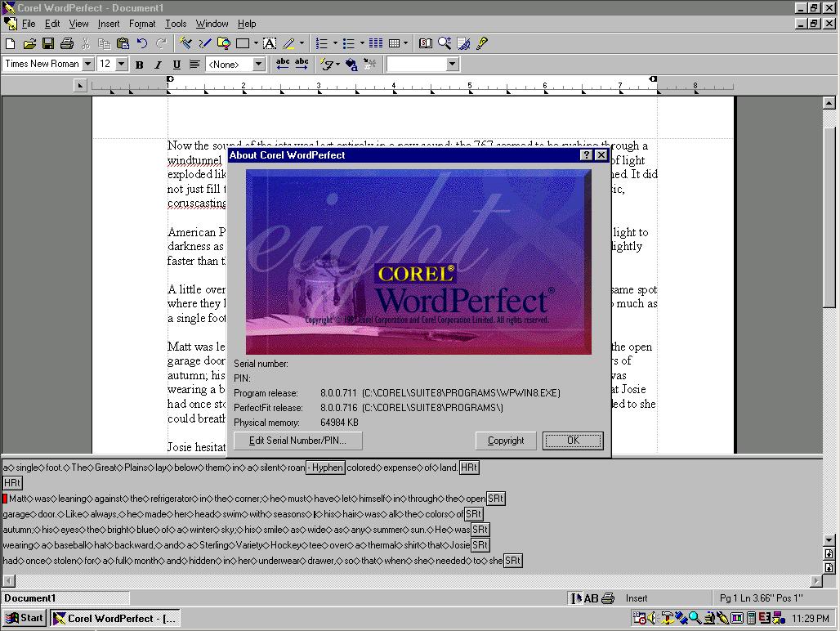Expand the Numbering dropdown arrow
Image resolution: width=840 pixels, height=631 pixels.
335,43
